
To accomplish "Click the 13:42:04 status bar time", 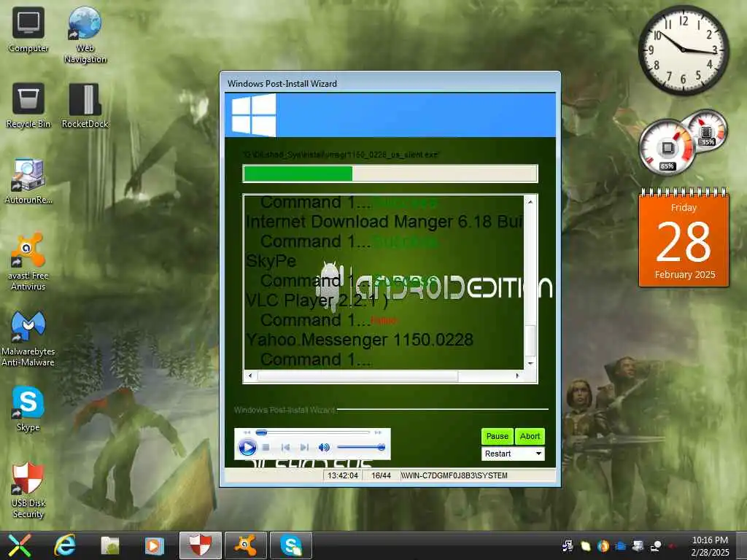I will pos(343,475).
